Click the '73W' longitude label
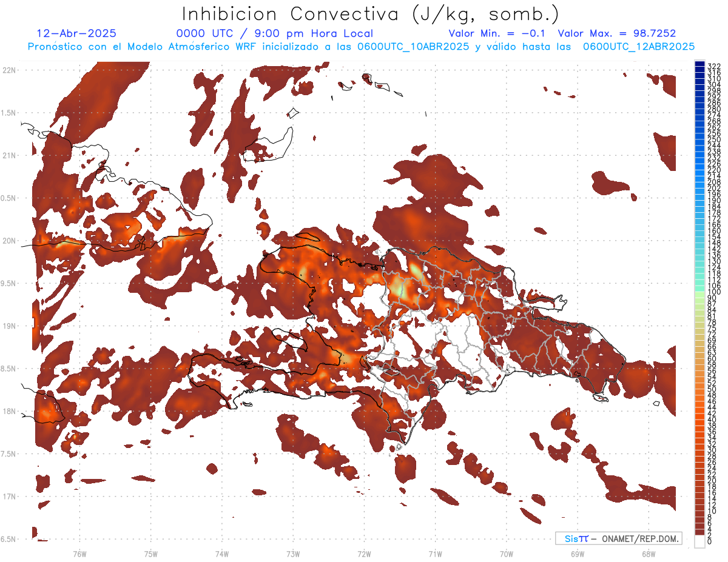This screenshot has width=728, height=562. tap(293, 554)
